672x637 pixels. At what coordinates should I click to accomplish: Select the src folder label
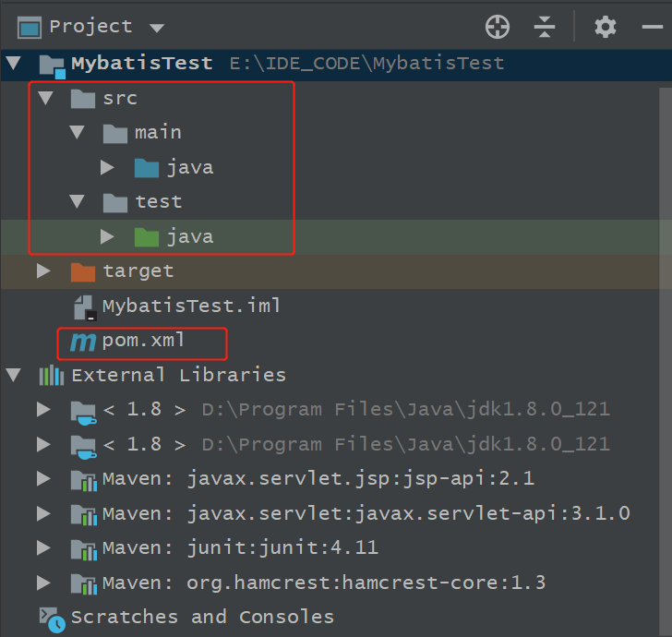(x=120, y=99)
